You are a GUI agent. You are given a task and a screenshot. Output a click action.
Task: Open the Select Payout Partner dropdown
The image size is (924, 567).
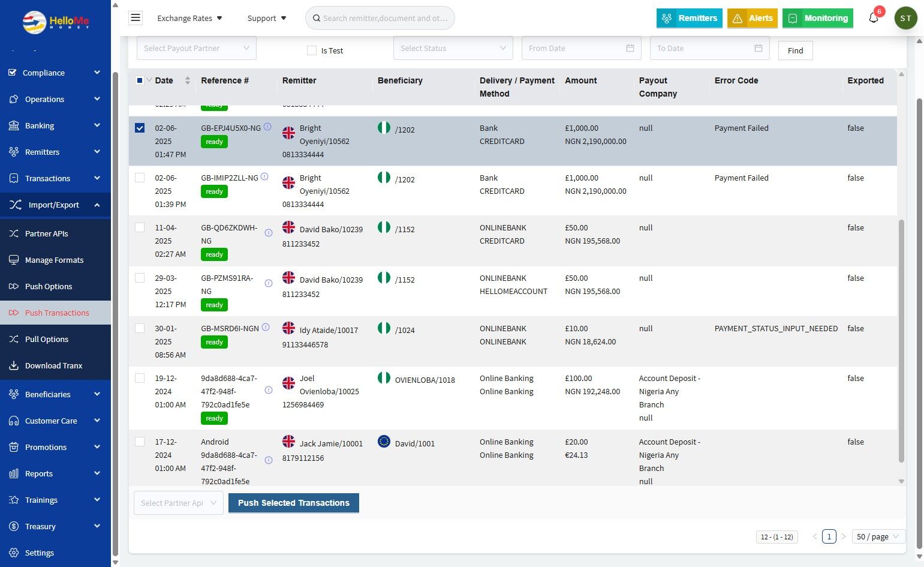tap(196, 48)
